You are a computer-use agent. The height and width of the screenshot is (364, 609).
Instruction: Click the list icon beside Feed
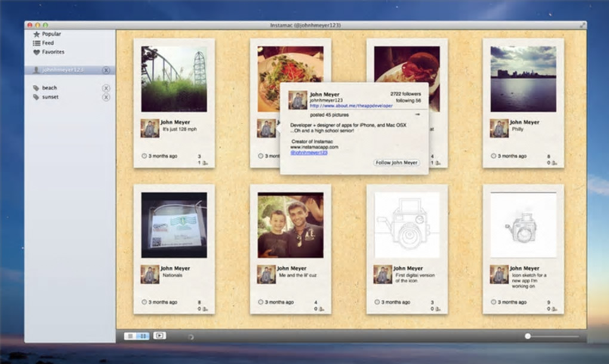tap(36, 43)
